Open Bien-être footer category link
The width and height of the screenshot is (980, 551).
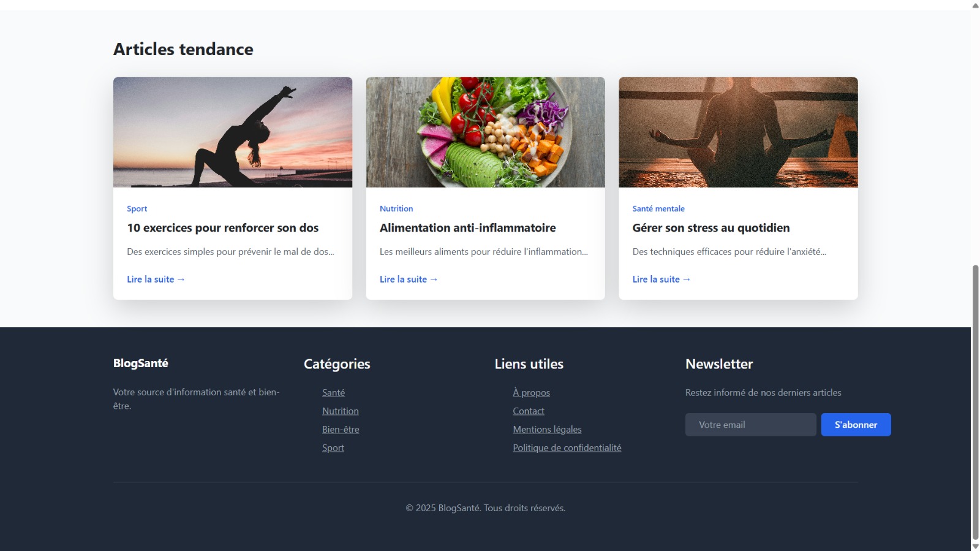[x=341, y=430]
